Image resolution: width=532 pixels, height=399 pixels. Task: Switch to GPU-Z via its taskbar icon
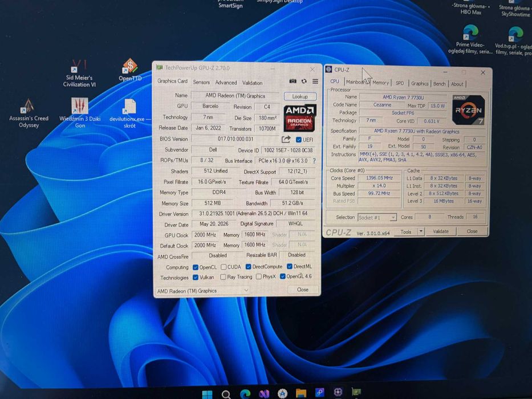356,392
